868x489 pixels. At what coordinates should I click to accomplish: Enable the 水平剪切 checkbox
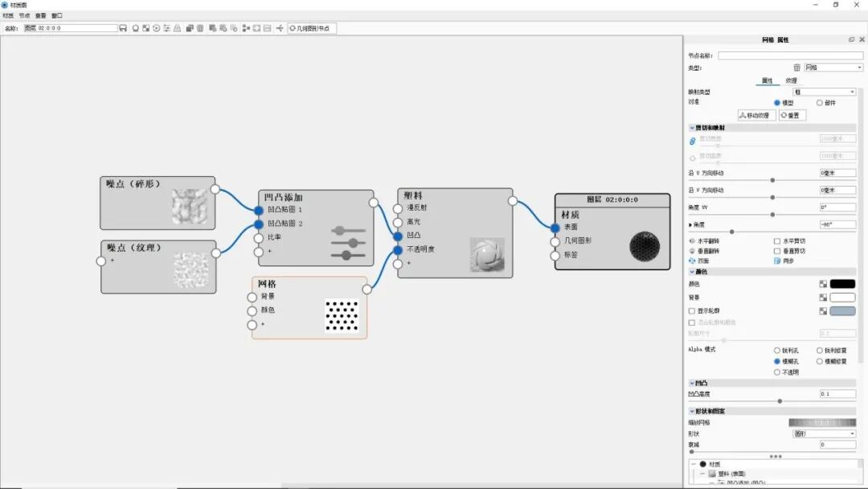pos(776,240)
